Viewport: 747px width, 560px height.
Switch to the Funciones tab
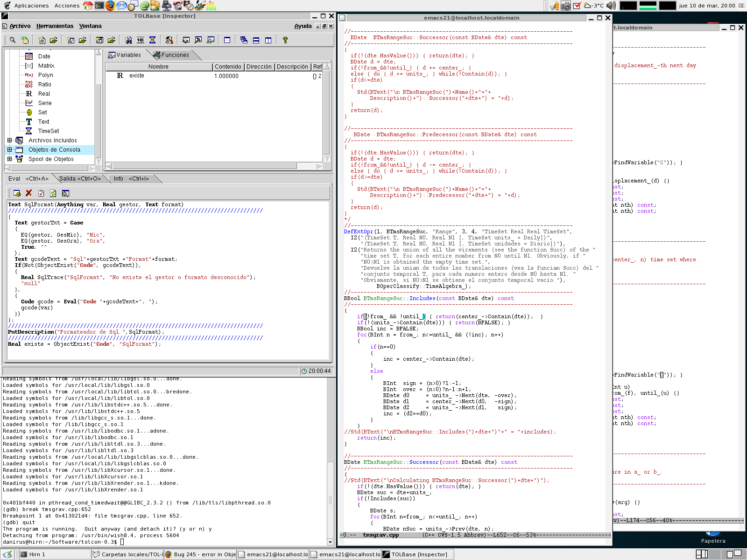[x=175, y=55]
